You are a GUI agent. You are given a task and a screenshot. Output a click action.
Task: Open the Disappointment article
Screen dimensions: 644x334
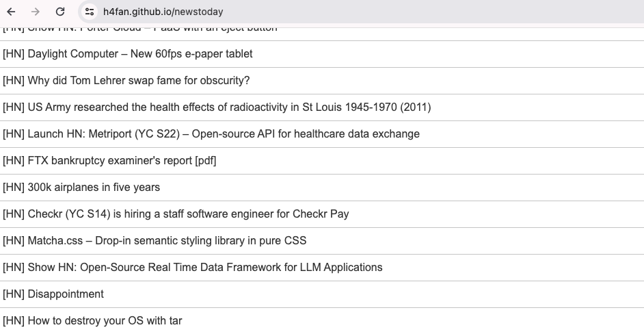[x=66, y=294]
